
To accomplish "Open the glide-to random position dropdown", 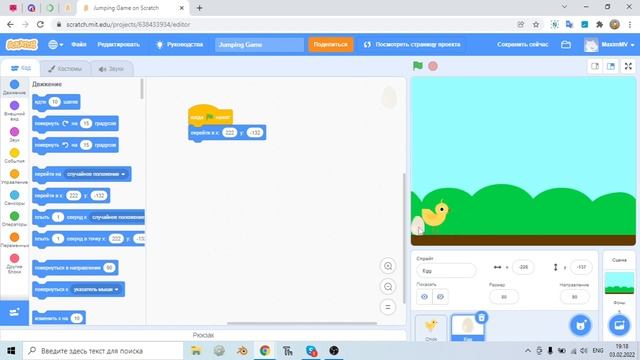I will [117, 217].
